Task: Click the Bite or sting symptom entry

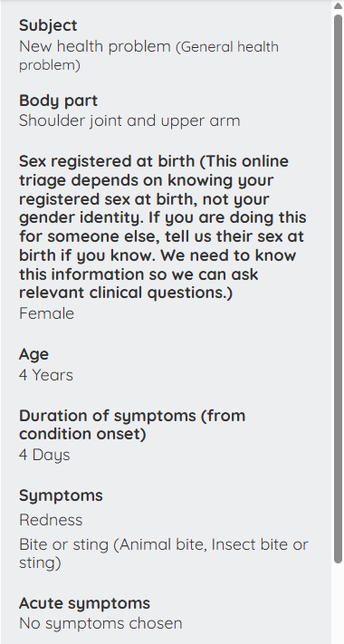Action: (x=163, y=553)
